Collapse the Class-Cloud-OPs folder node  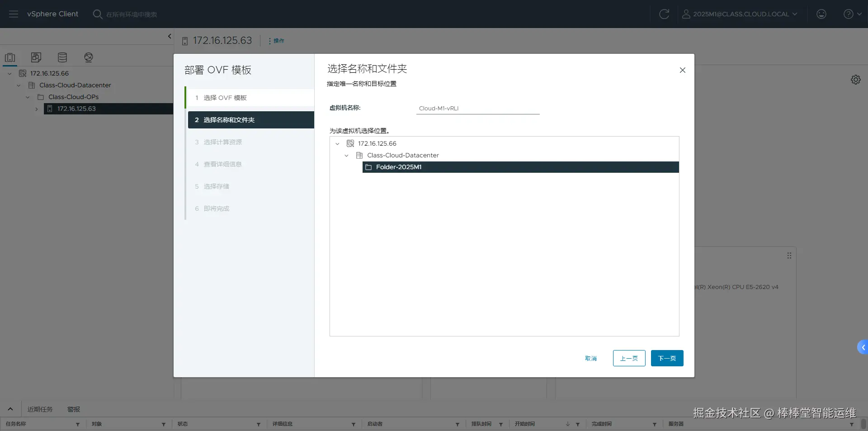pos(28,97)
